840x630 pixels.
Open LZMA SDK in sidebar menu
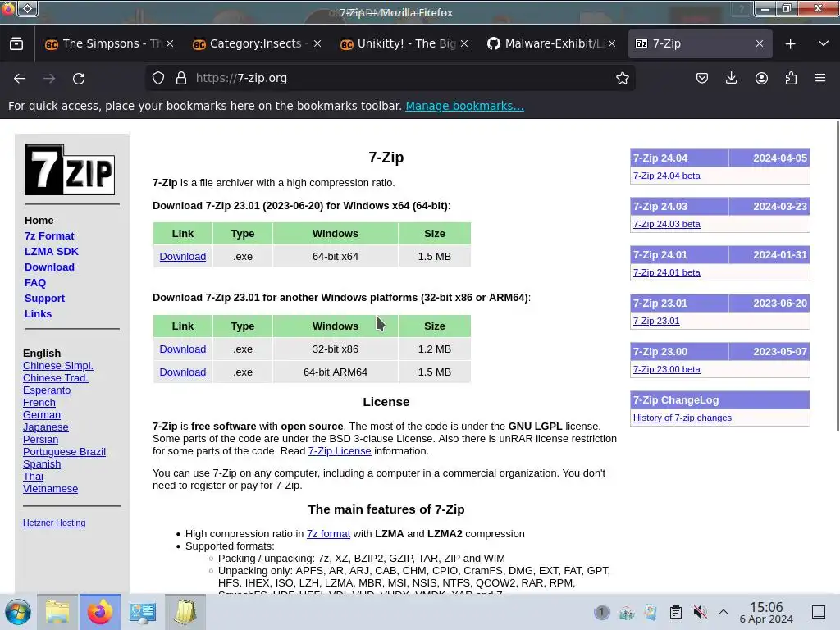point(52,251)
